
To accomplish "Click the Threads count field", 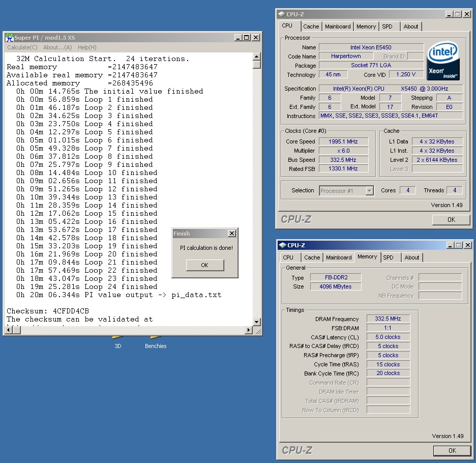I will click(x=455, y=190).
